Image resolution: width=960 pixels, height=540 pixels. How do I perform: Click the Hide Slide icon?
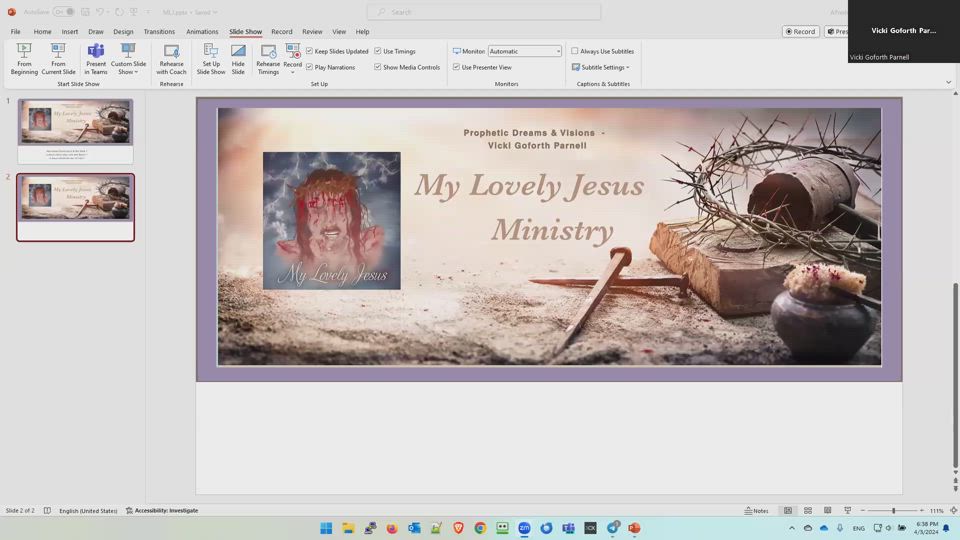point(238,58)
